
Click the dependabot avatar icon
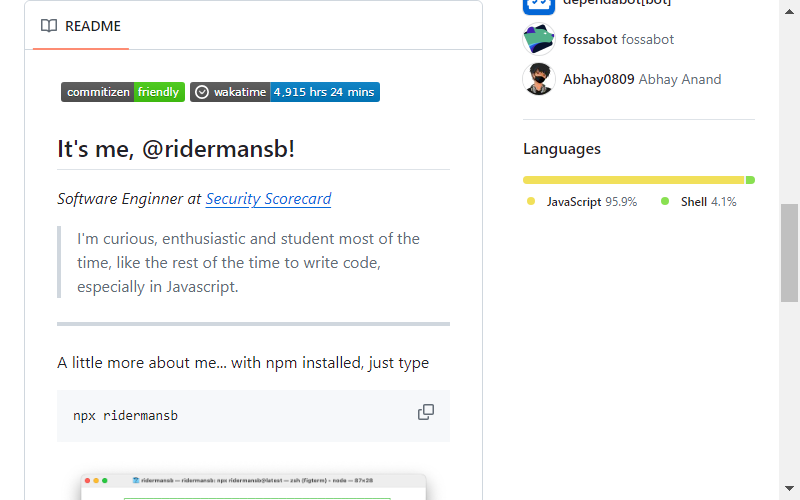[x=539, y=6]
